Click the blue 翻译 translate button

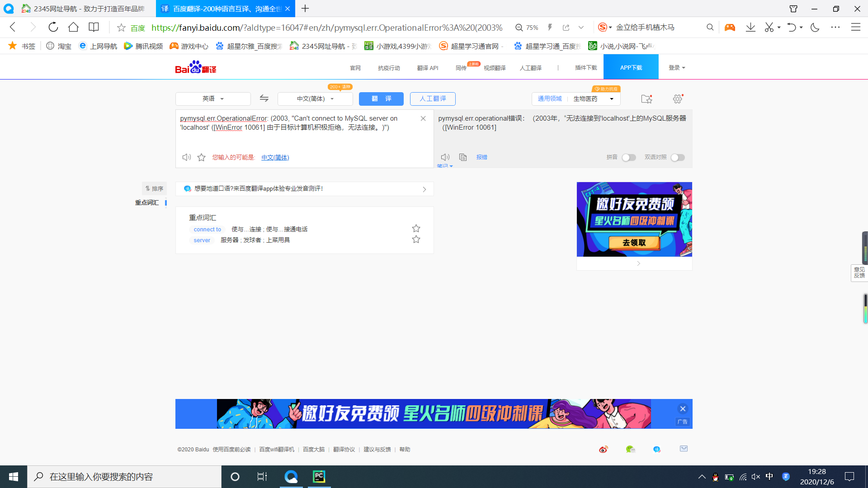coord(381,99)
